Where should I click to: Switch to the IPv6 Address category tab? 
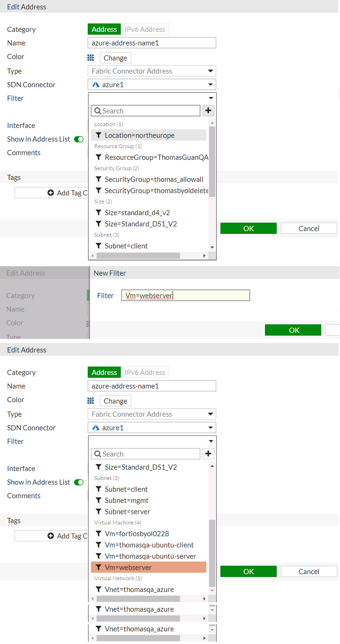point(145,29)
